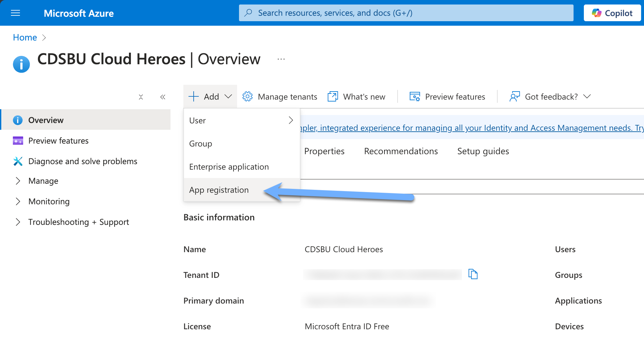Click the Diagnose and solve problems tool icon

pos(18,161)
